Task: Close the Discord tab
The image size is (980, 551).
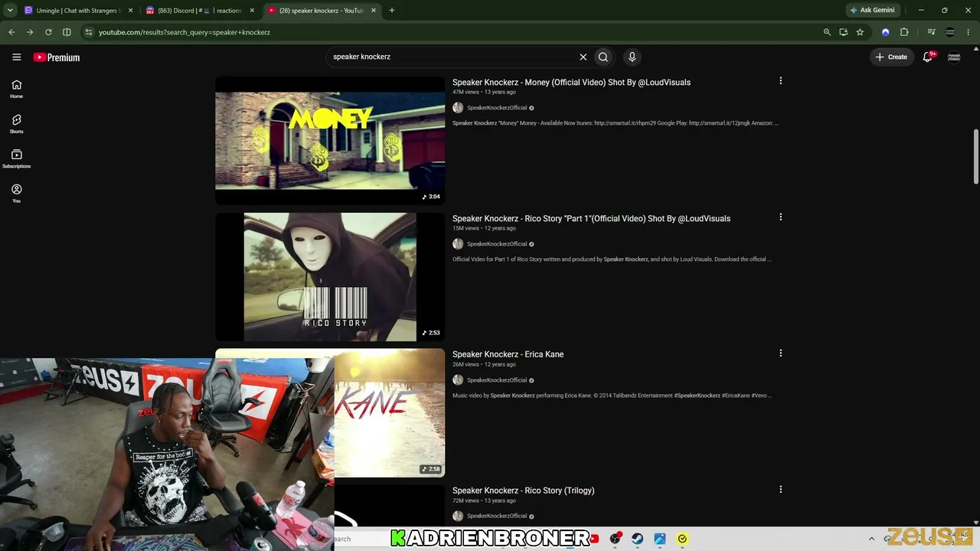Action: pos(253,11)
